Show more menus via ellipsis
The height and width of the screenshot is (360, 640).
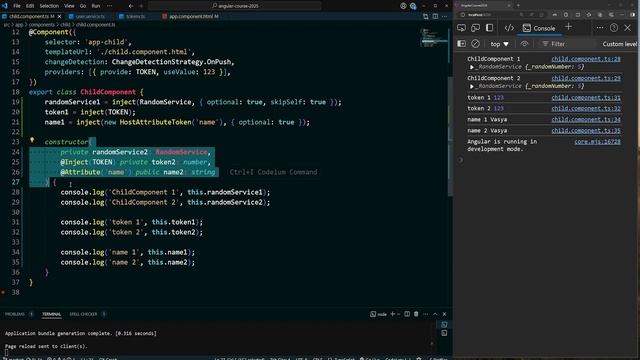click(x=109, y=6)
